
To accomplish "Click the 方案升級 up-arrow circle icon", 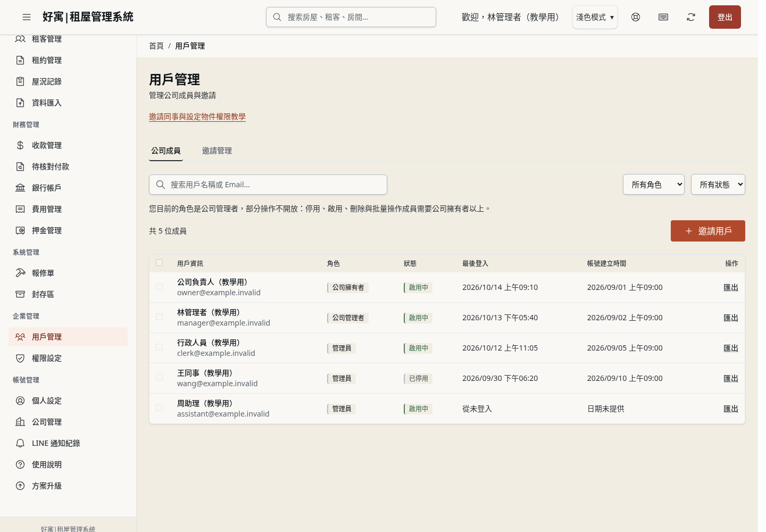I will pyautogui.click(x=20, y=486).
